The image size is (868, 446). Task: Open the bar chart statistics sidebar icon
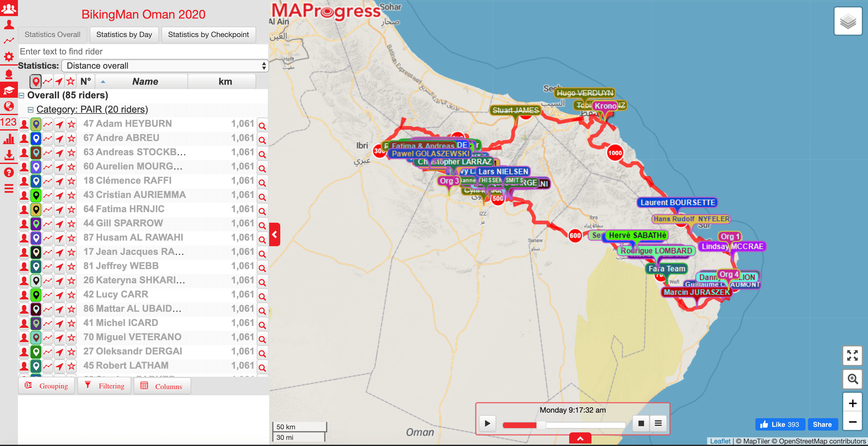(9, 139)
